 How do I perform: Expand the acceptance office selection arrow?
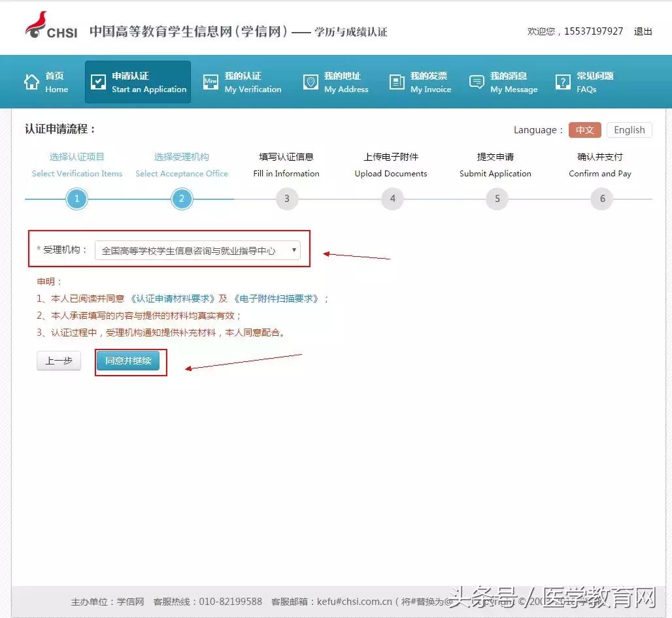(x=294, y=250)
